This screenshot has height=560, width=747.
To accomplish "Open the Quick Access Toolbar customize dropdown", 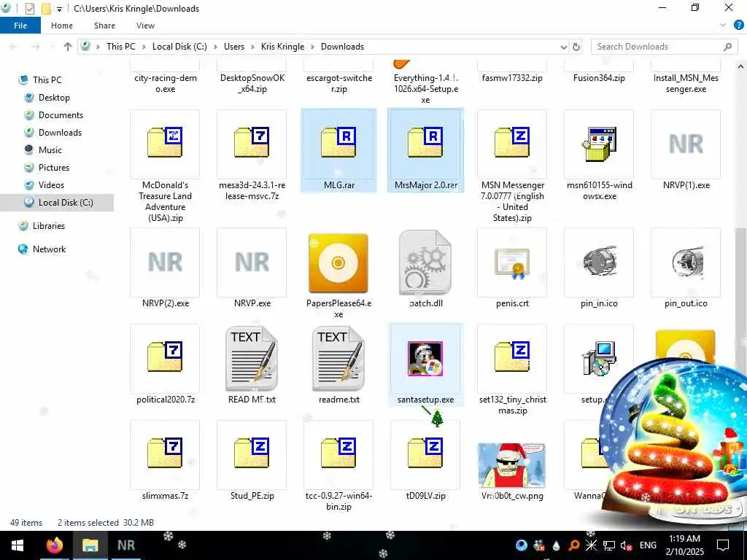I will [59, 9].
